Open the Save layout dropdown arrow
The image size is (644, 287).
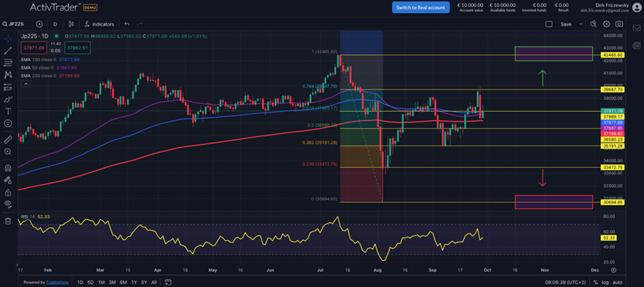point(581,24)
